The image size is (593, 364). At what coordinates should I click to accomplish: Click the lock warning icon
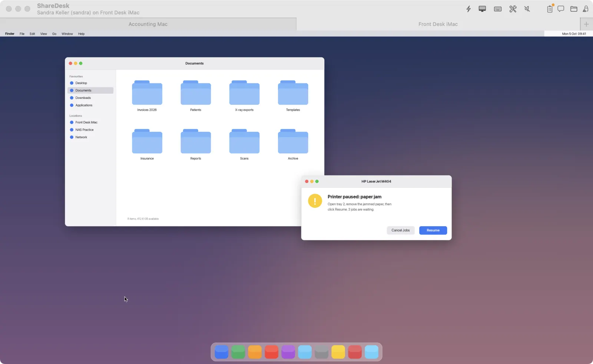point(586,9)
